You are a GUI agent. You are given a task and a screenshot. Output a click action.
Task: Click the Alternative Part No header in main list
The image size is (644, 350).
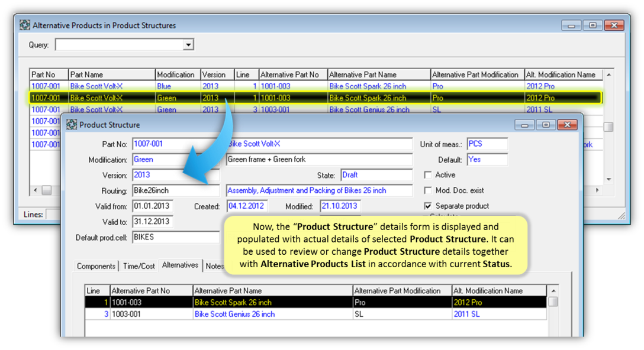293,74
